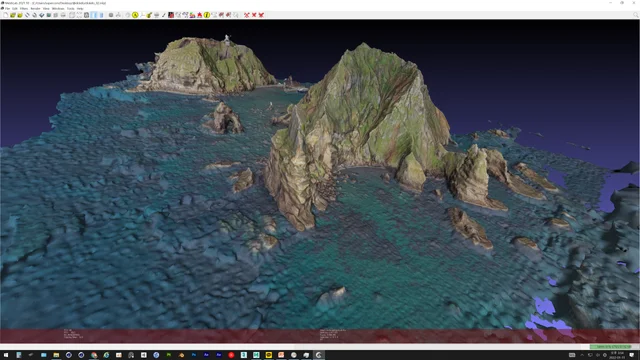Click the multicolored quality mapper icon

192,15
